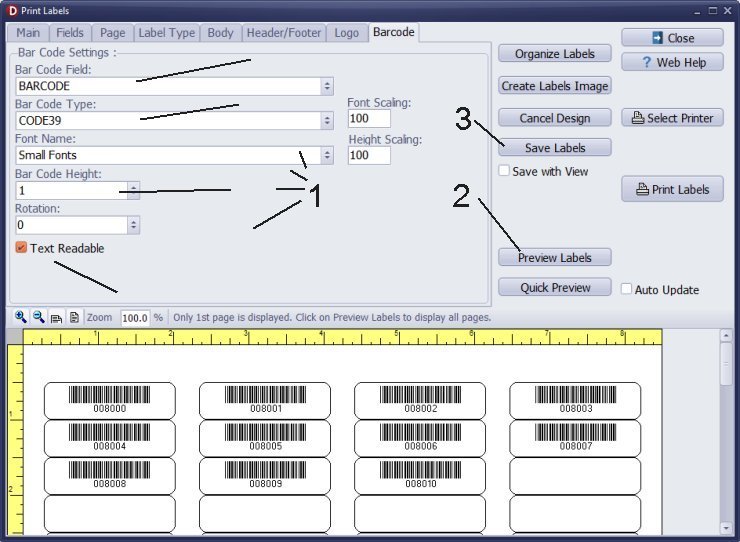Switch to the Label Type tab
Image resolution: width=740 pixels, height=542 pixels.
(166, 33)
